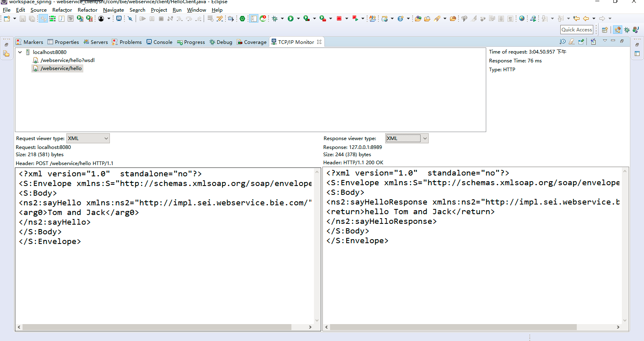The height and width of the screenshot is (341, 644).
Task: Click right scroll arrow of response pane
Action: point(618,327)
